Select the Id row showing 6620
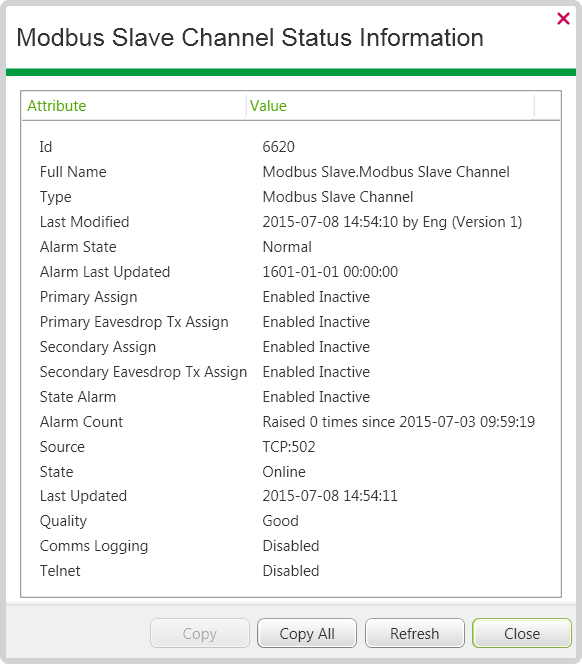 coord(291,147)
